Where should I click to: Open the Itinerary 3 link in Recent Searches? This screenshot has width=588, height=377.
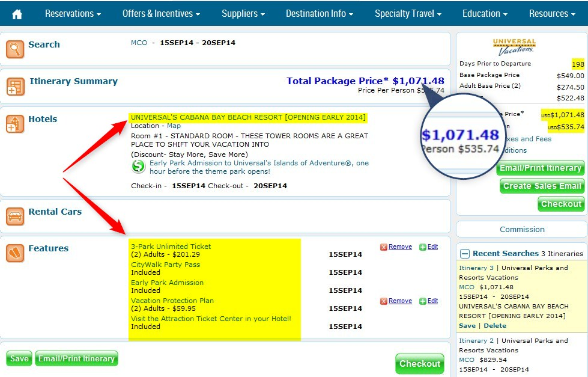pos(476,268)
